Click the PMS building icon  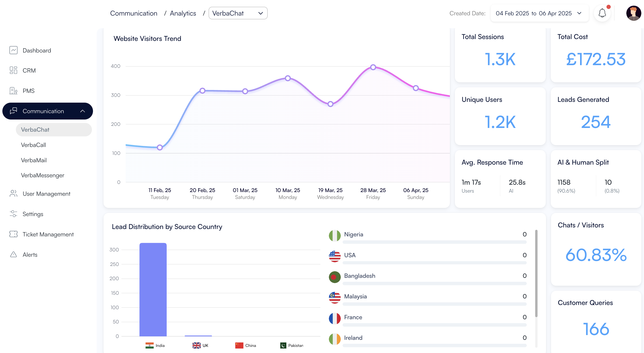13,91
